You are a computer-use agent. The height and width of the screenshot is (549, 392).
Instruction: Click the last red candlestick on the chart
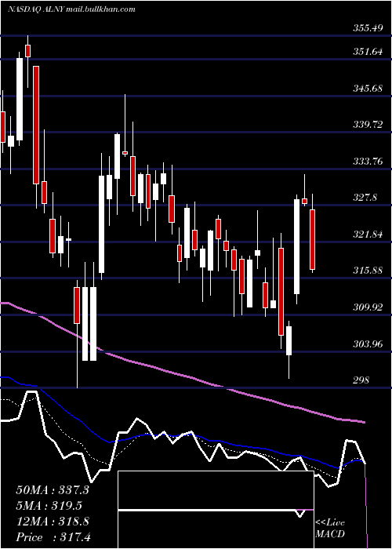312,239
